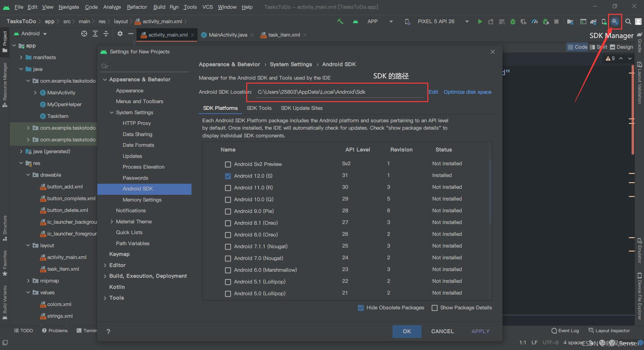Viewport: 644px width, 350px height.
Task: Click Expand All icon in Project panel
Action: 95,34
